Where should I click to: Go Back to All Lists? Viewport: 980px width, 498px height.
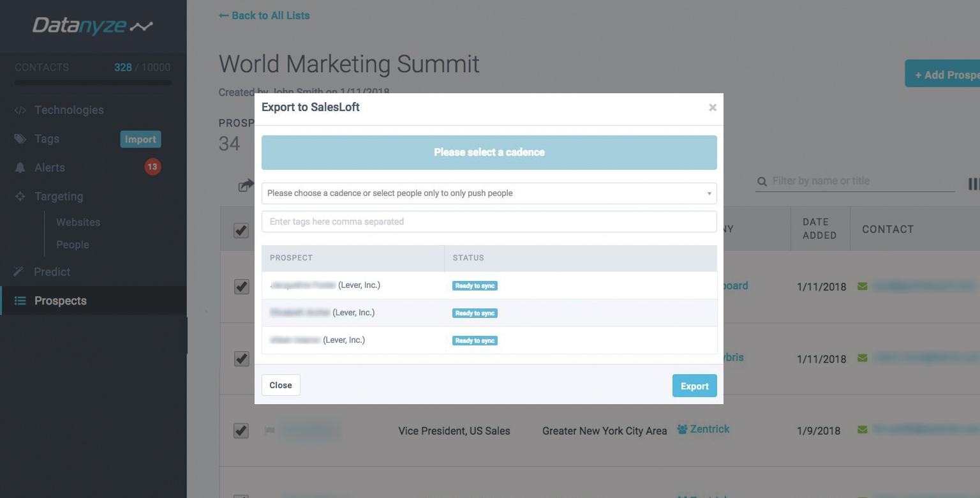point(264,15)
